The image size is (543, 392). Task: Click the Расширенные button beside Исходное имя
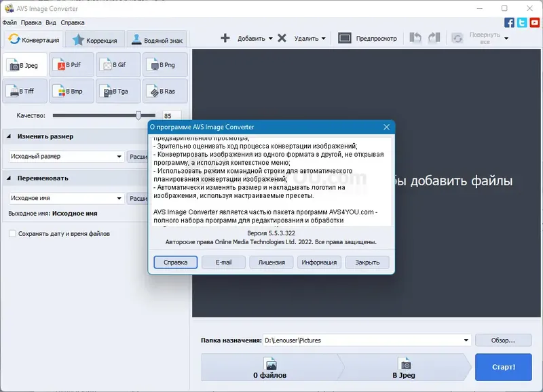coord(138,198)
